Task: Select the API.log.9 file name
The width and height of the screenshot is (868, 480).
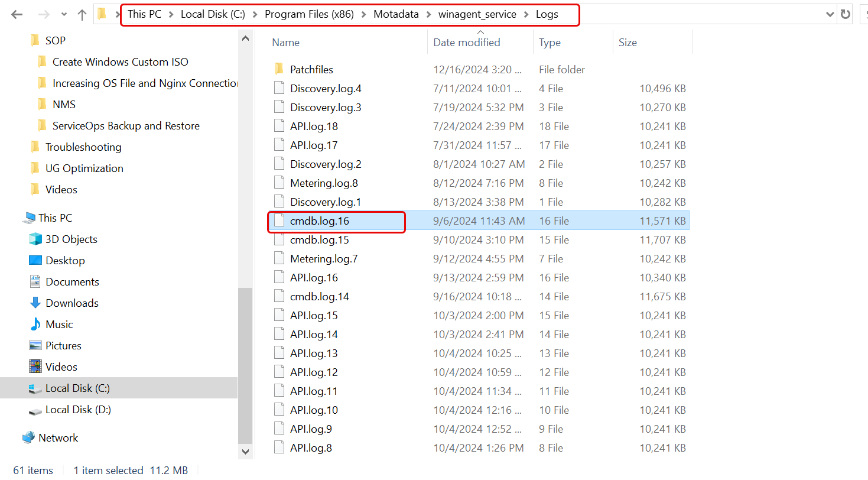Action: (x=311, y=429)
